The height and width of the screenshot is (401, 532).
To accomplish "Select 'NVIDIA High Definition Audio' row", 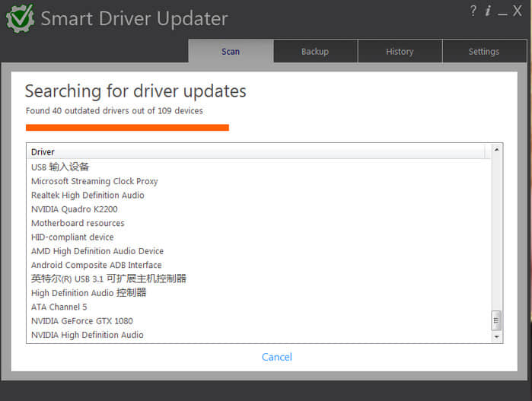I will (x=259, y=335).
